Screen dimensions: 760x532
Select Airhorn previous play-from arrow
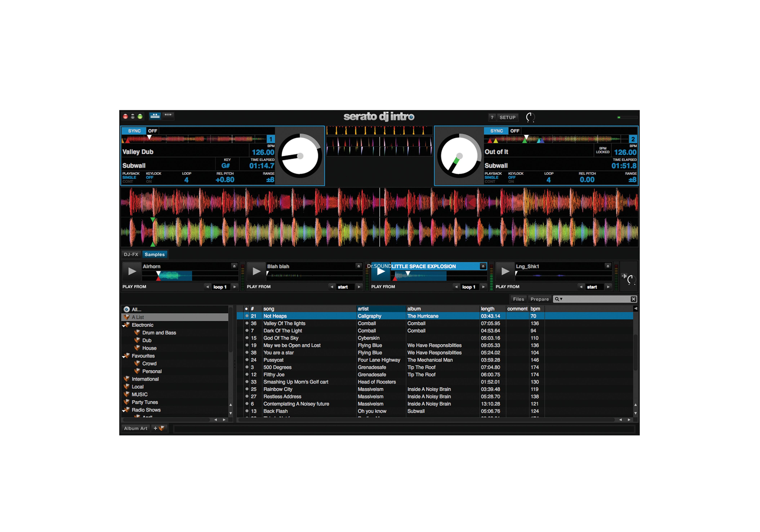click(208, 287)
